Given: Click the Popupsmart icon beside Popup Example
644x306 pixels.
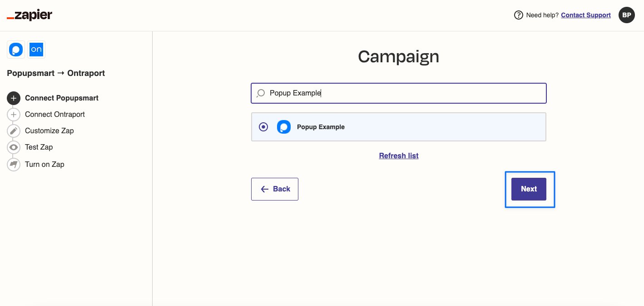Looking at the screenshot, I should [284, 127].
